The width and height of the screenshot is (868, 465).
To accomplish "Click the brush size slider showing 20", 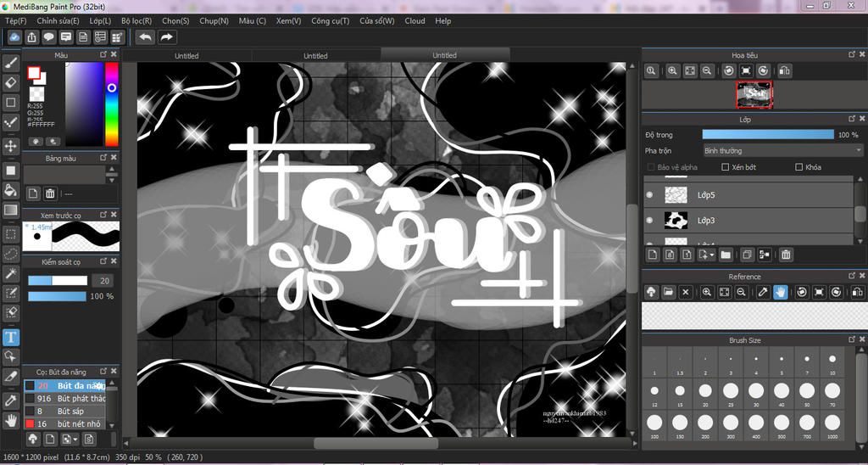I will 58,280.
